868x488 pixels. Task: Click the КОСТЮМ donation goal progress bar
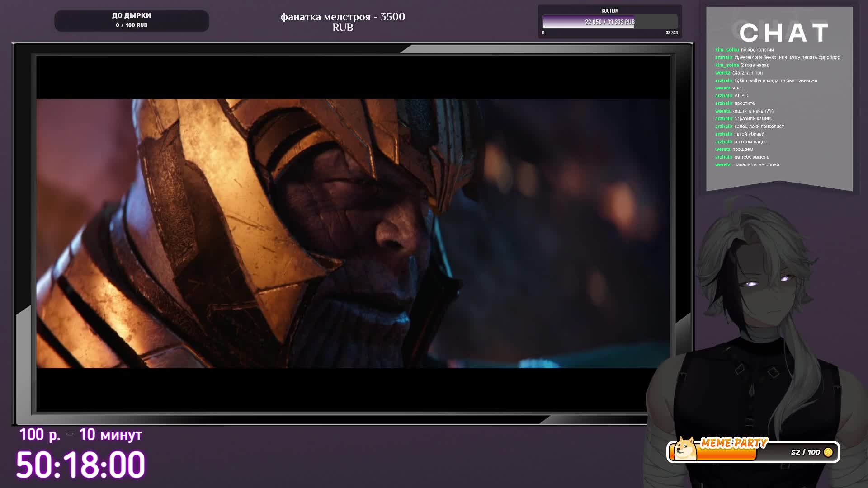click(610, 22)
